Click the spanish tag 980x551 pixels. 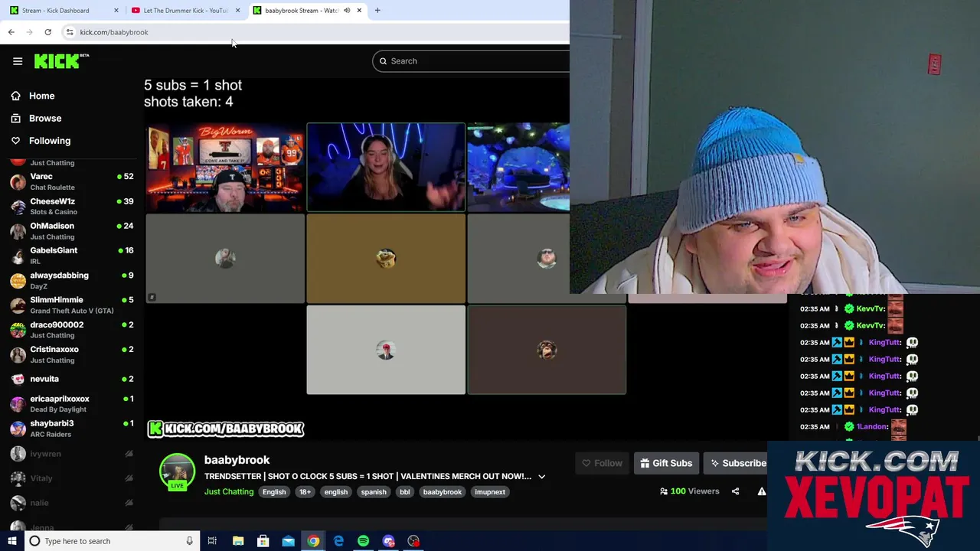click(x=374, y=492)
